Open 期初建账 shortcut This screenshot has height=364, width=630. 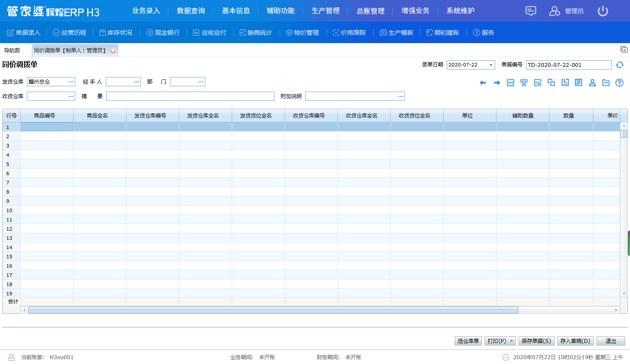tap(443, 33)
